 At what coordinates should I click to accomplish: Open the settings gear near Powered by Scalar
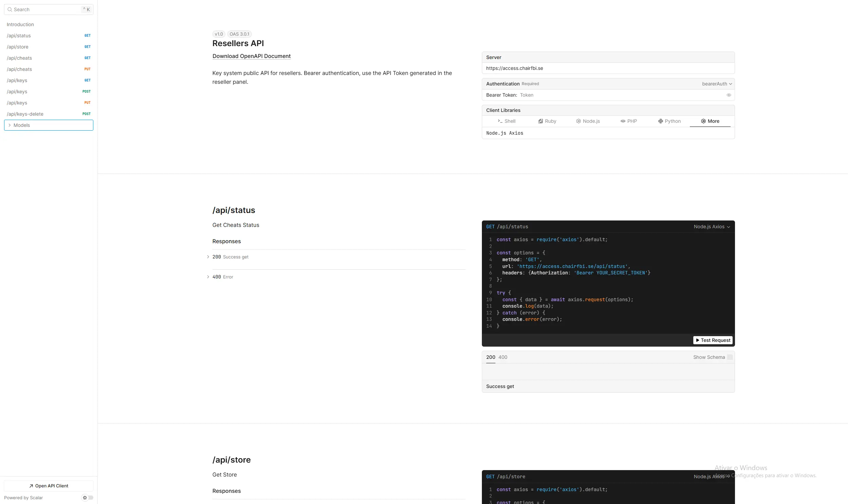tap(84, 498)
